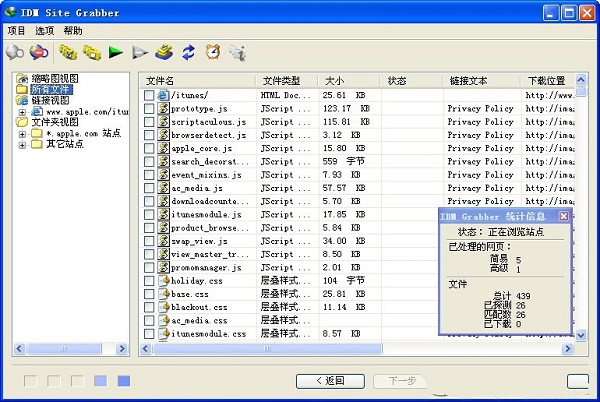Click the tree panel scroll left arrow
The width and height of the screenshot is (600, 402).
19,348
